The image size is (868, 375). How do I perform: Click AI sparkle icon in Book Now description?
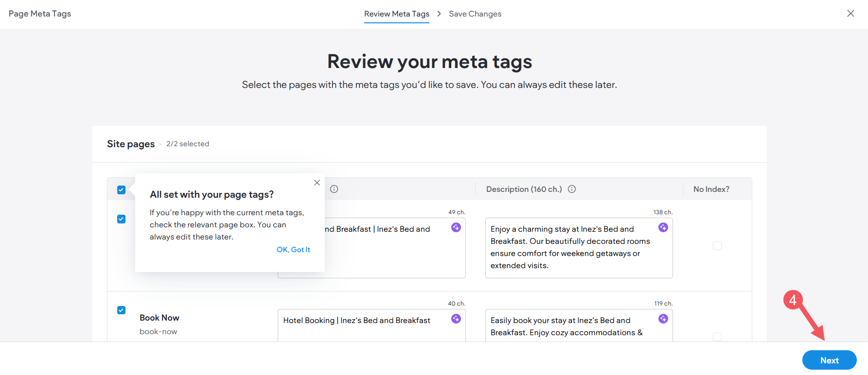coord(663,319)
